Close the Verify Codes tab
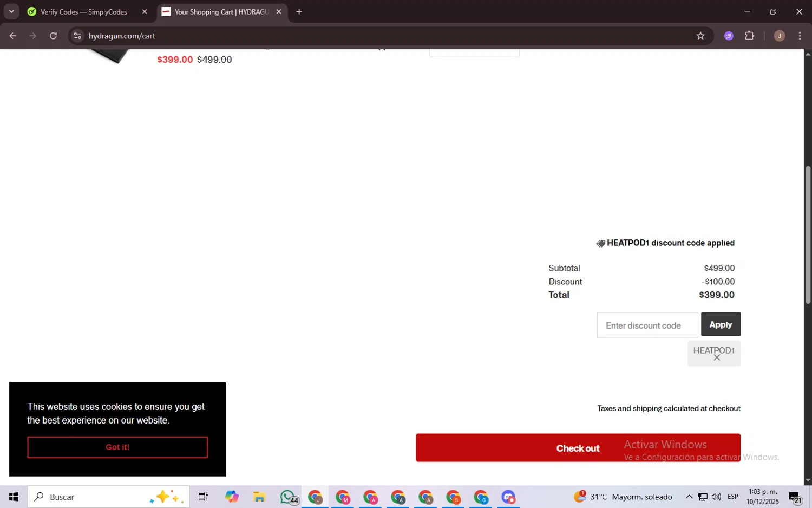Viewport: 812px width, 508px height. 145,12
